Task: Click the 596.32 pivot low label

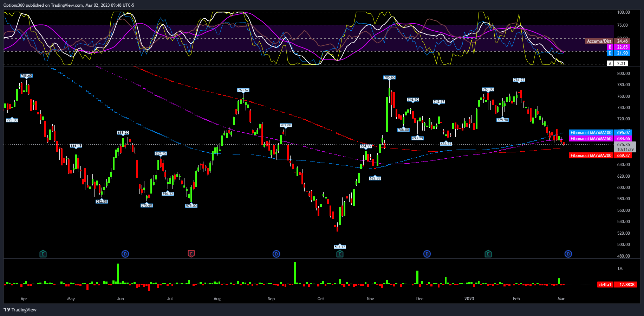Action: [x=168, y=194]
